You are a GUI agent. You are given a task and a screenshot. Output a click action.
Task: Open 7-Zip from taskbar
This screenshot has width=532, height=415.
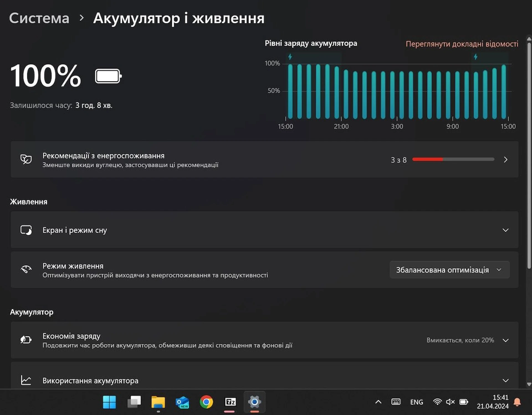click(x=230, y=402)
